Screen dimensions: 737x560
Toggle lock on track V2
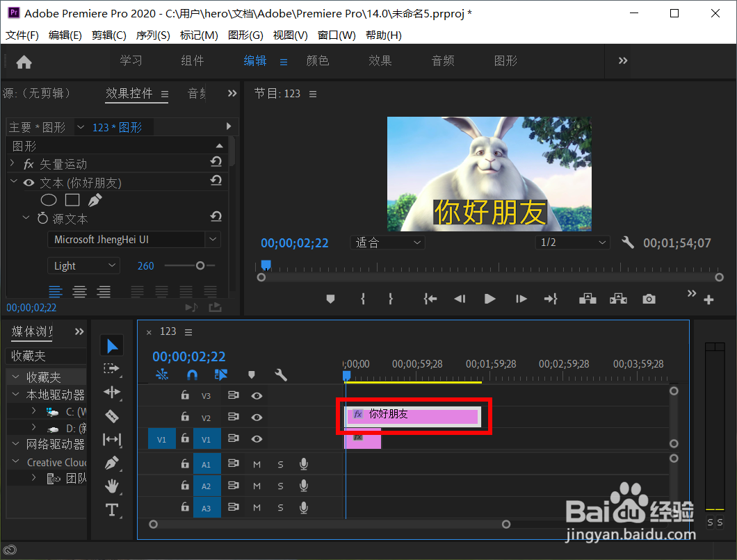click(185, 417)
